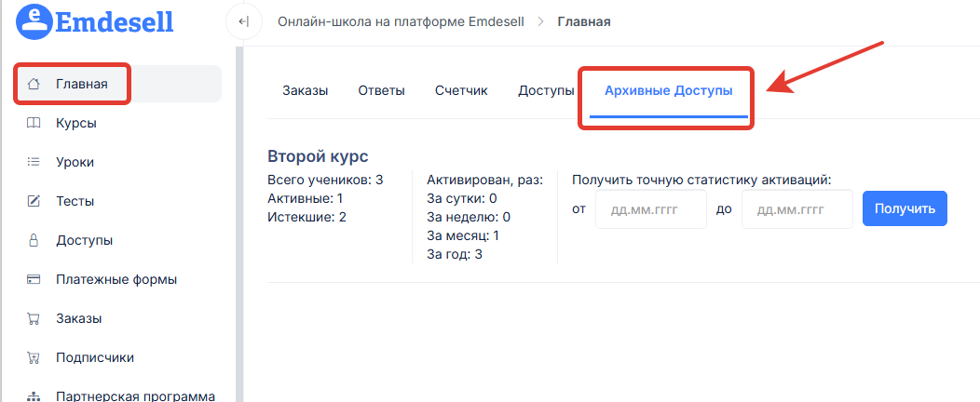
Task: Select the Счетчик tab
Action: click(461, 91)
